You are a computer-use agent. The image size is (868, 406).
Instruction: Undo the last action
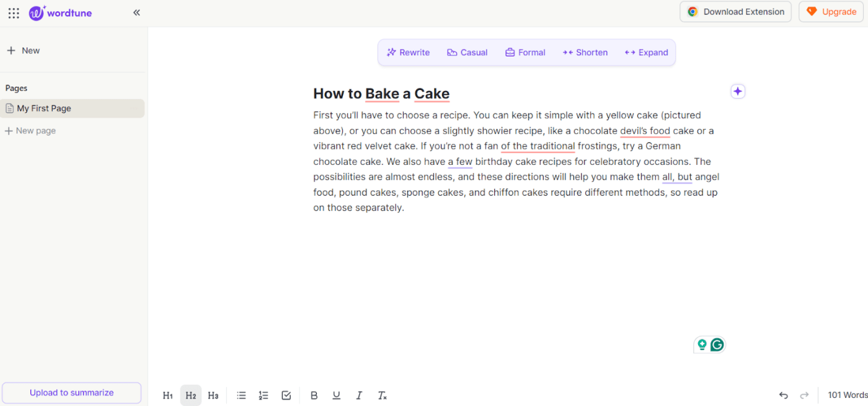click(x=783, y=395)
